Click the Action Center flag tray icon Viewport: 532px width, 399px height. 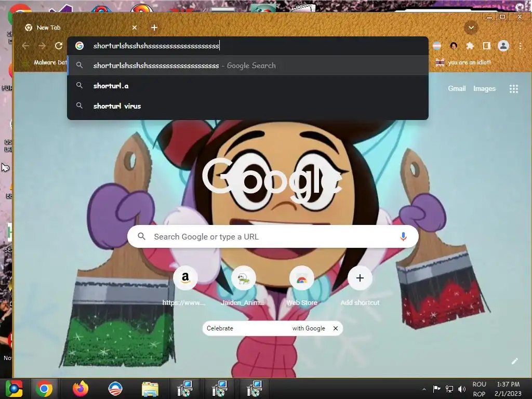click(437, 389)
